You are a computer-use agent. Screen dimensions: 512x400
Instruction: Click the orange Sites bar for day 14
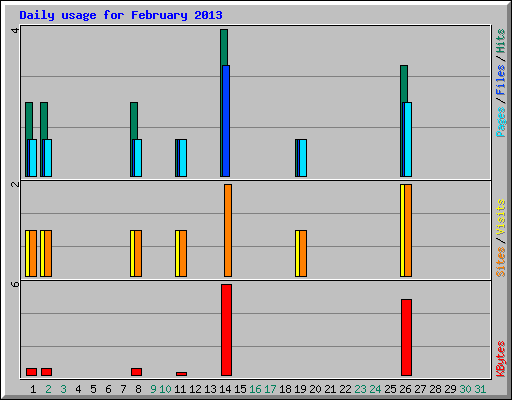click(228, 230)
